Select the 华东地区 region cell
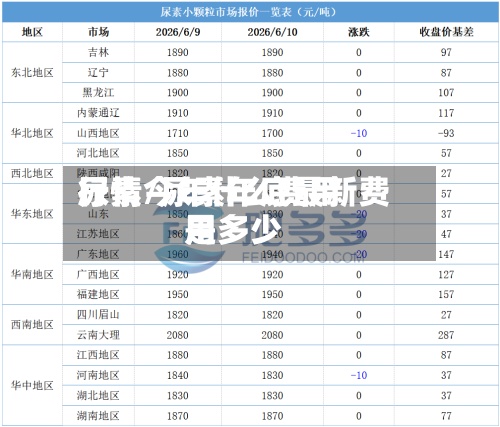Image resolution: width=500 pixels, height=427 pixels. click(32, 214)
